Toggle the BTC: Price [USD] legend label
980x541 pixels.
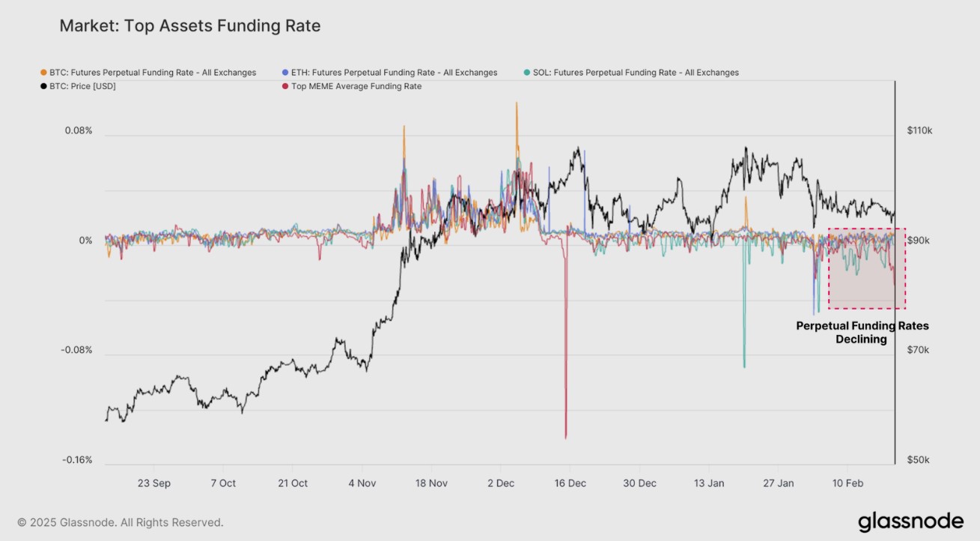point(82,86)
